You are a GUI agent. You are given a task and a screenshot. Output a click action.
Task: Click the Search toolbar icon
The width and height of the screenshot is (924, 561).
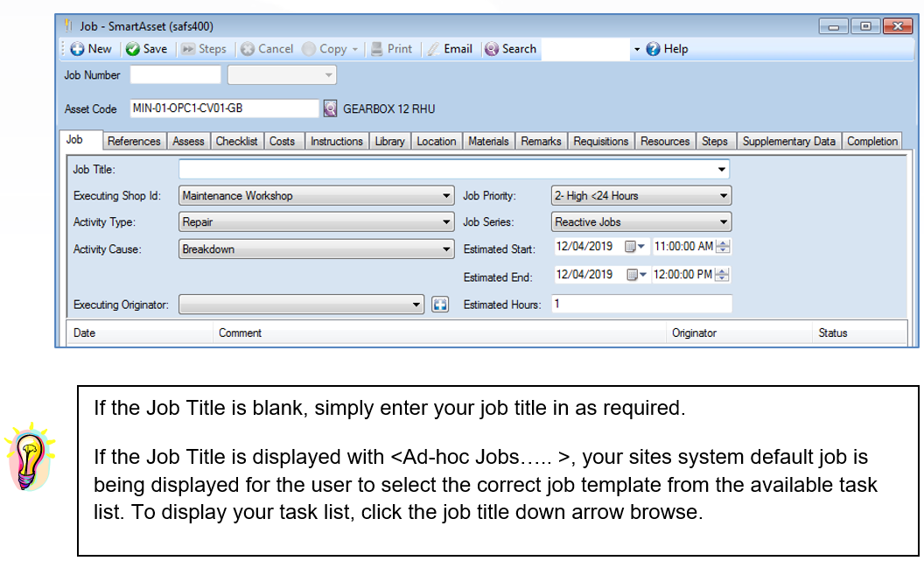[x=492, y=49]
